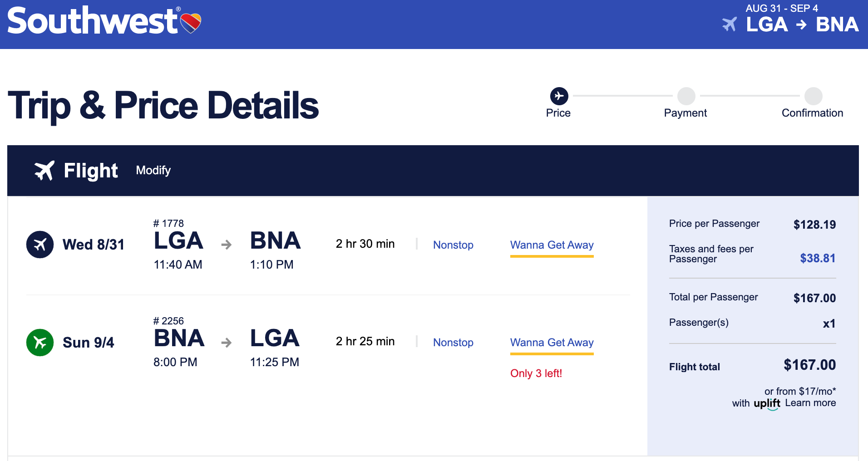Select Wanna Get Away fare for return flight
868x461 pixels.
tap(552, 343)
